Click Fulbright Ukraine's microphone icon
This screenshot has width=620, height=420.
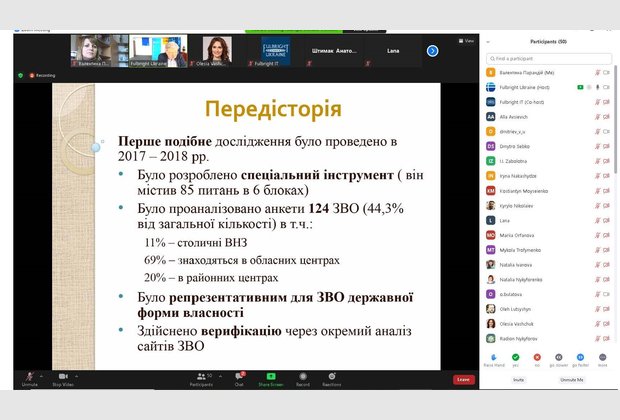597,87
